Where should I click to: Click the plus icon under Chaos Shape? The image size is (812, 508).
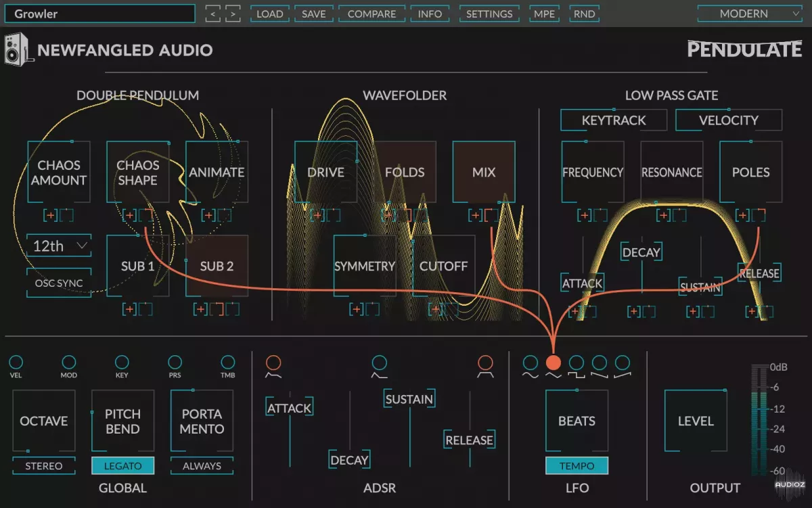130,216
